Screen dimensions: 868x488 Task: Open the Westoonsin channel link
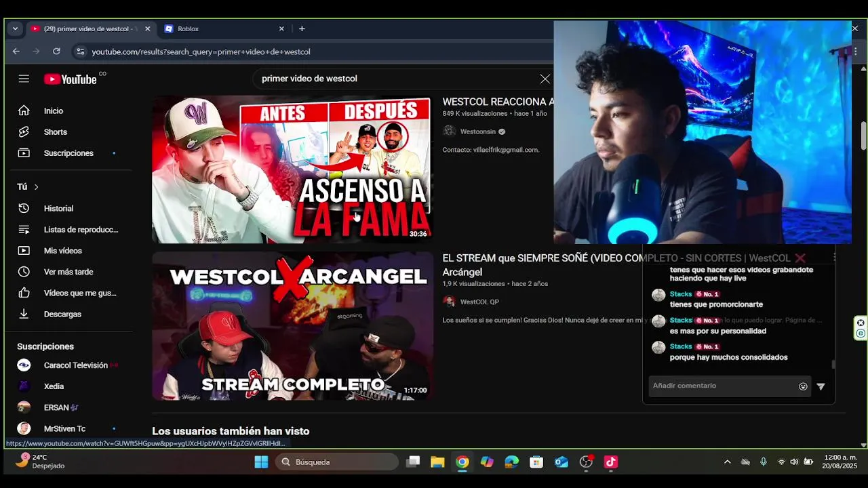478,131
